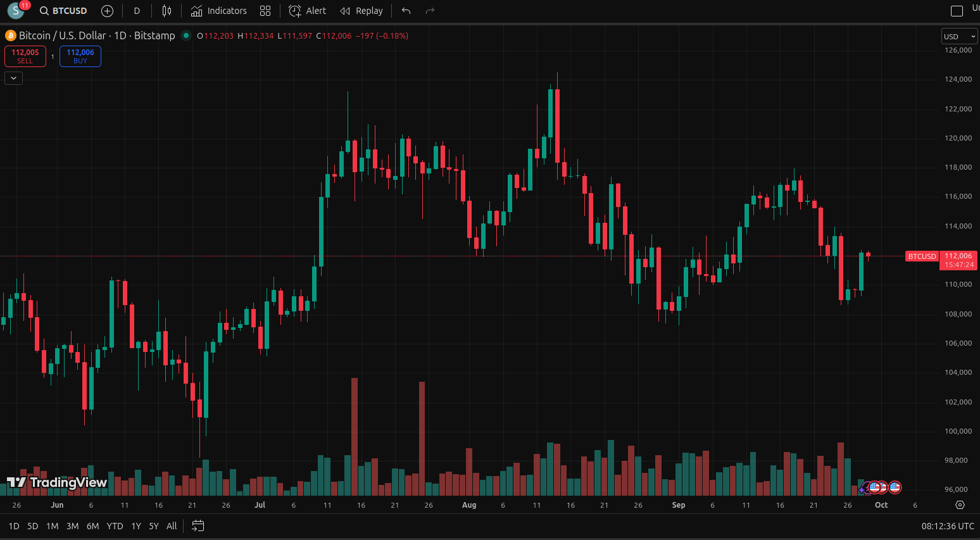This screenshot has height=540, width=980.
Task: Collapse the legend with the chevron toggle
Action: [x=13, y=78]
